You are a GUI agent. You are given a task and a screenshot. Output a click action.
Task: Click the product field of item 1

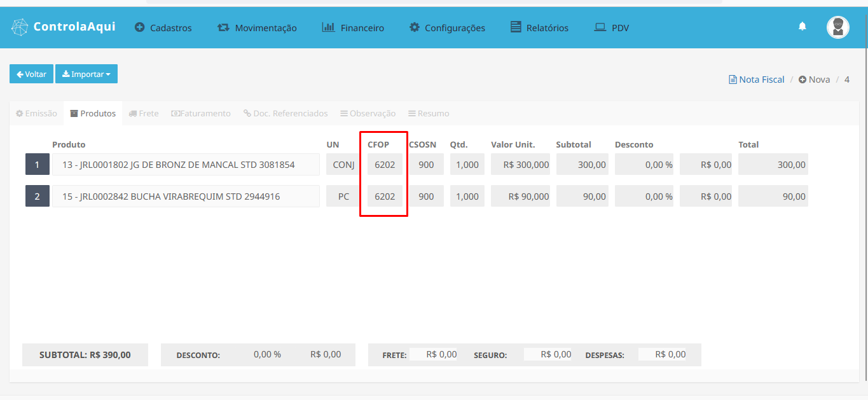(186, 165)
